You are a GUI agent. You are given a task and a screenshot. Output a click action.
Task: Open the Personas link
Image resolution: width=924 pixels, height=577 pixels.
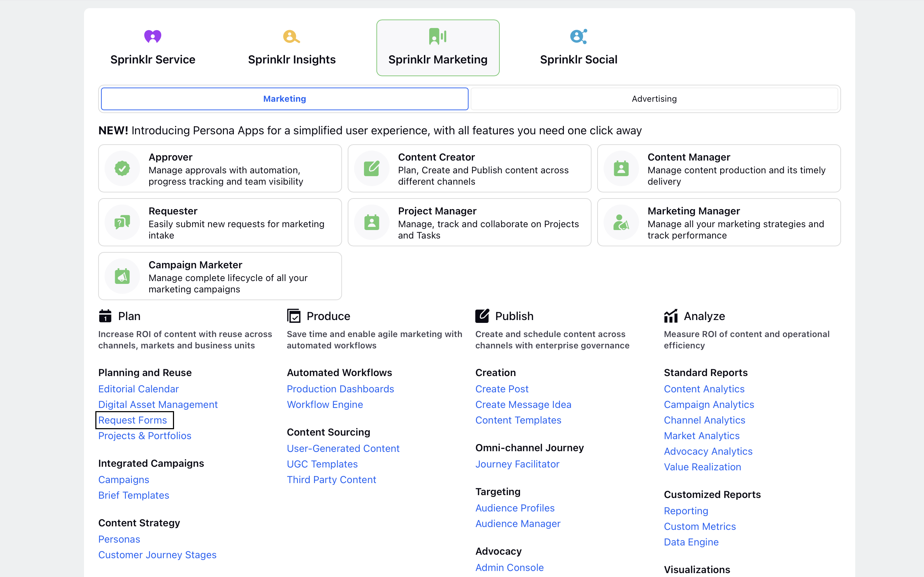click(x=119, y=539)
